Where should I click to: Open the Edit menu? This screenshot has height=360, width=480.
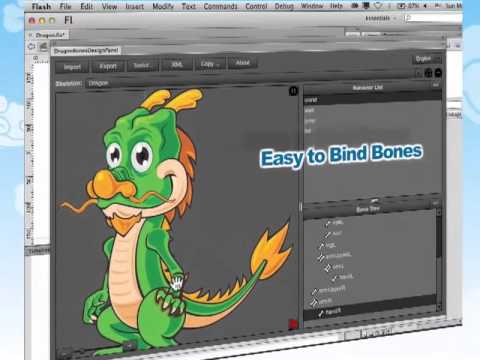click(86, 6)
